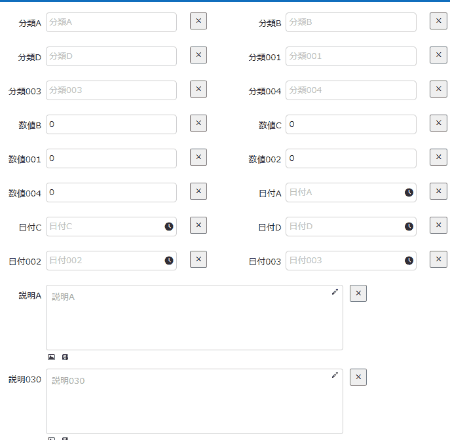Open the date picker clock for 日付C
The image size is (450, 440).
coord(169,226)
